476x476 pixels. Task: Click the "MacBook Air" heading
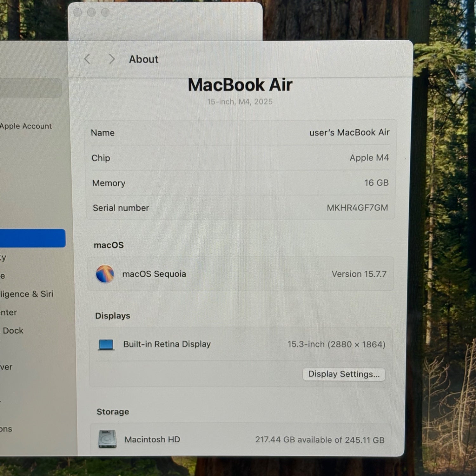[x=240, y=85]
